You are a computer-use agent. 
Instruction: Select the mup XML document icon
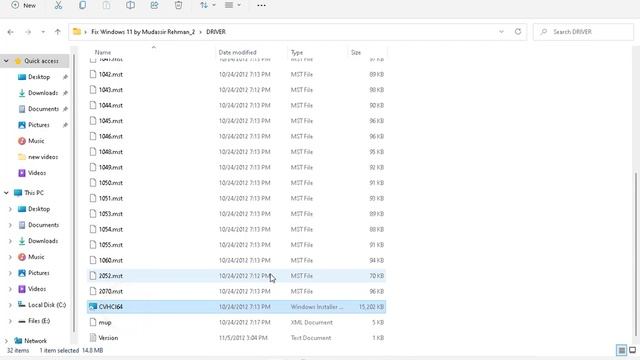click(93, 322)
